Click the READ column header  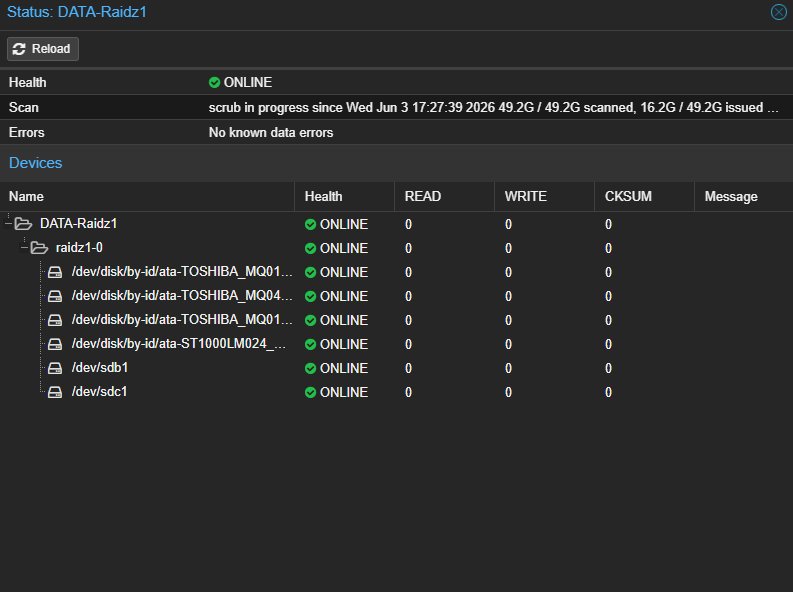pos(445,196)
